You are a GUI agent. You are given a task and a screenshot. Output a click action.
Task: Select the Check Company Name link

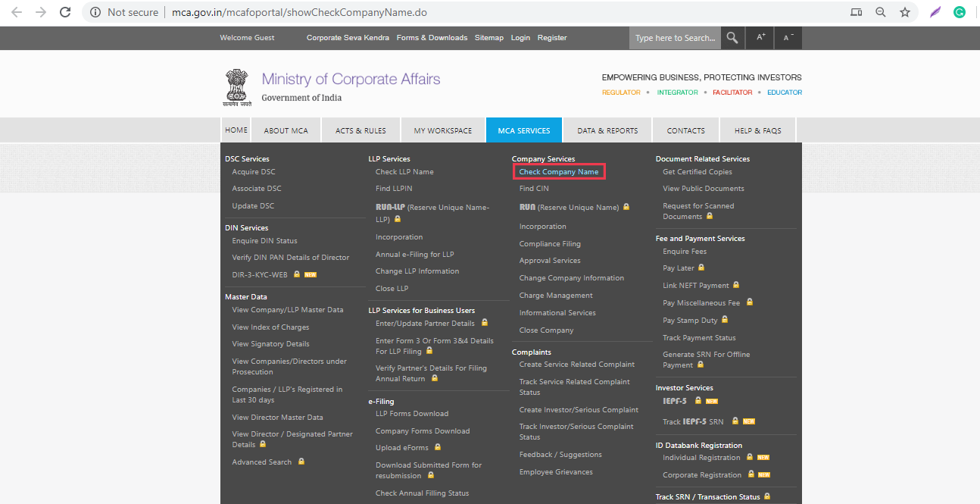coord(559,172)
